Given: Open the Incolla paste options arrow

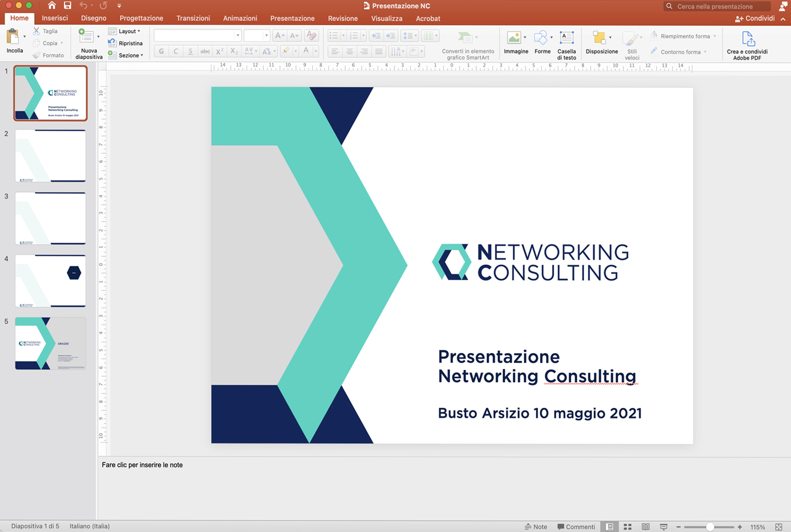Looking at the screenshot, I should 24,37.
